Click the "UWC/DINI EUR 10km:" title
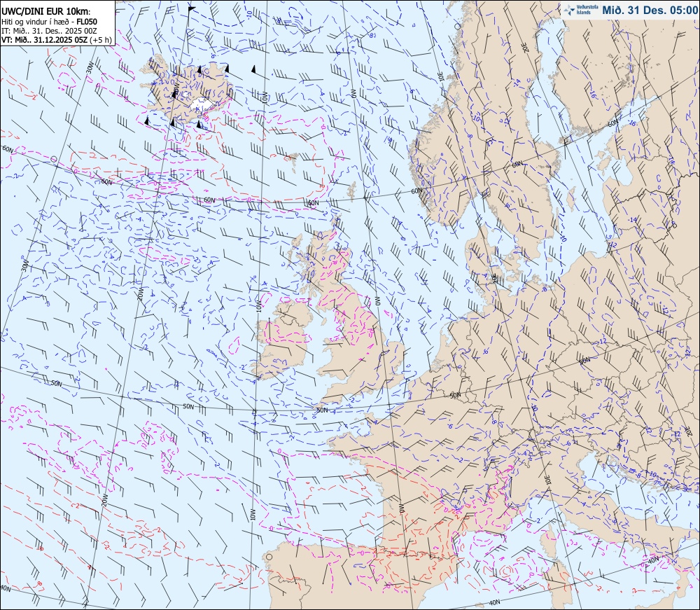The image size is (700, 610). [46, 12]
